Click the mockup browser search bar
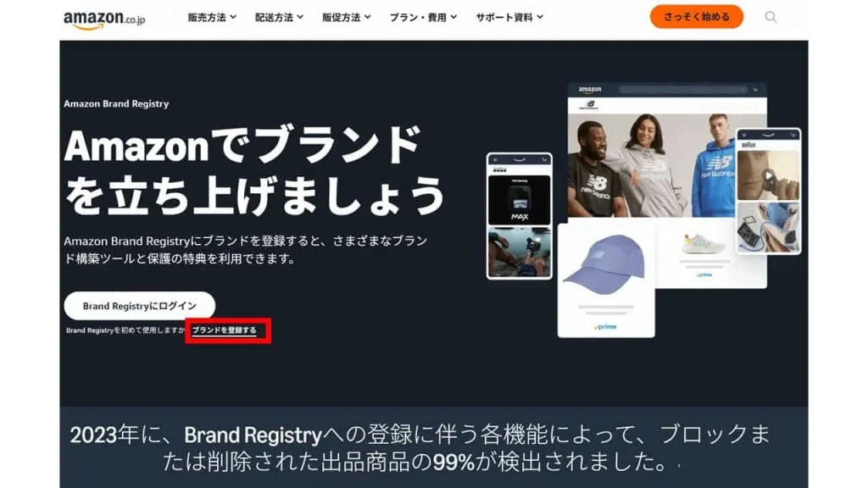The width and height of the screenshot is (868, 488). (x=683, y=90)
